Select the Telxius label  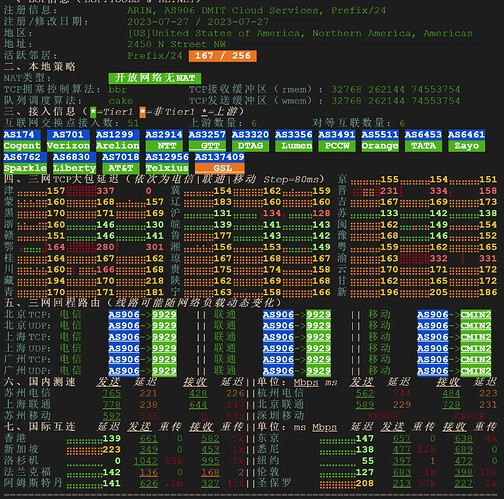167,168
